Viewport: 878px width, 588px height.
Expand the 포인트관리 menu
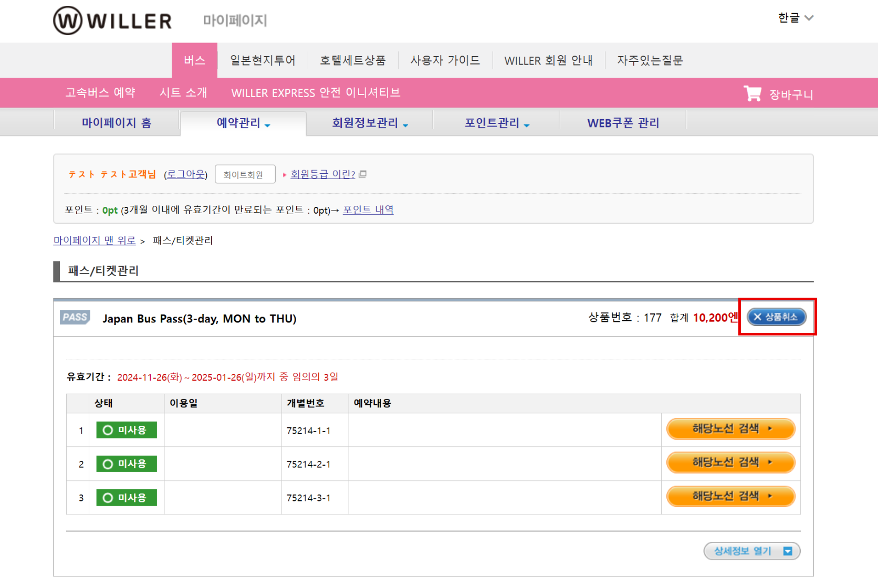tap(496, 123)
